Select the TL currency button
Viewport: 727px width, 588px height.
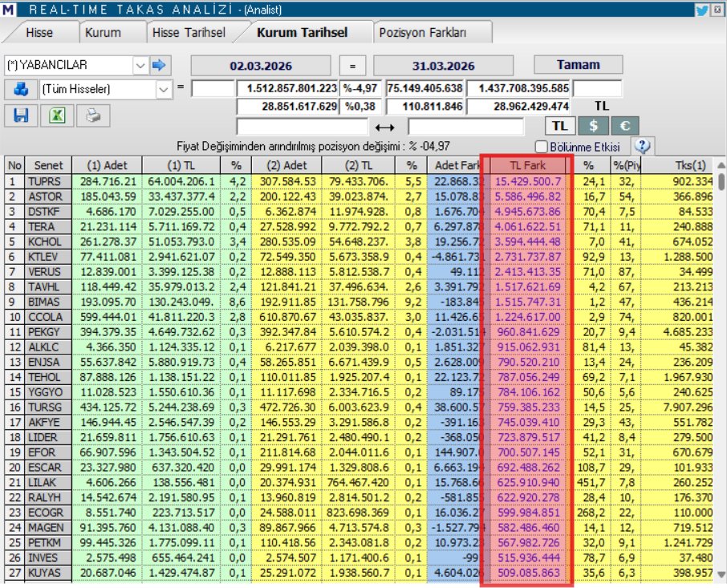[559, 126]
